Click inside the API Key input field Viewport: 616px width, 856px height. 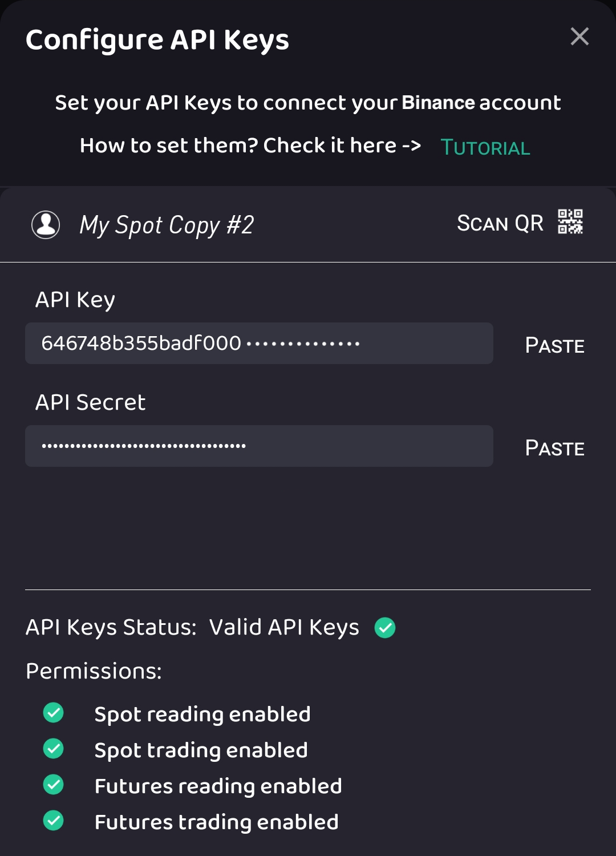point(258,343)
